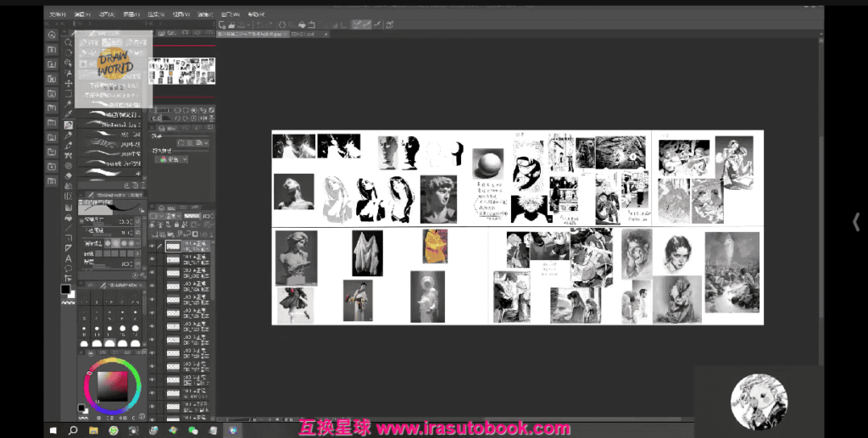The image size is (868, 438).
Task: Click the Open file icon in command bar
Action: pyautogui.click(x=232, y=25)
